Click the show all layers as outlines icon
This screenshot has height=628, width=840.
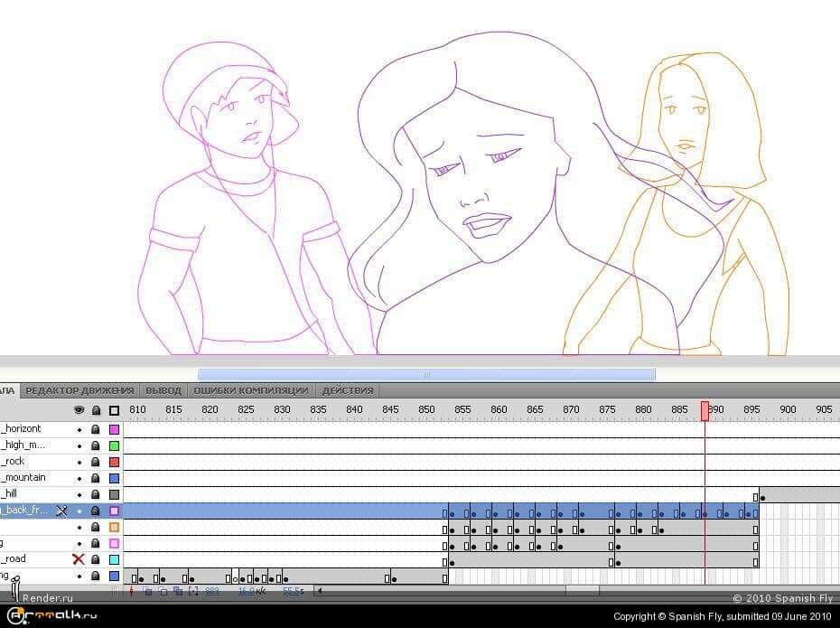click(x=114, y=410)
